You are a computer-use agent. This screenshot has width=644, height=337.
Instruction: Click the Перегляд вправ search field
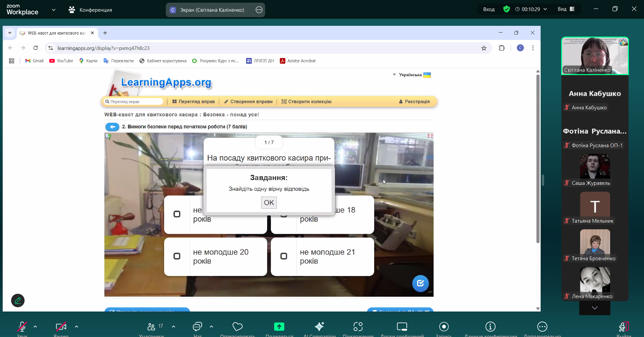click(134, 102)
